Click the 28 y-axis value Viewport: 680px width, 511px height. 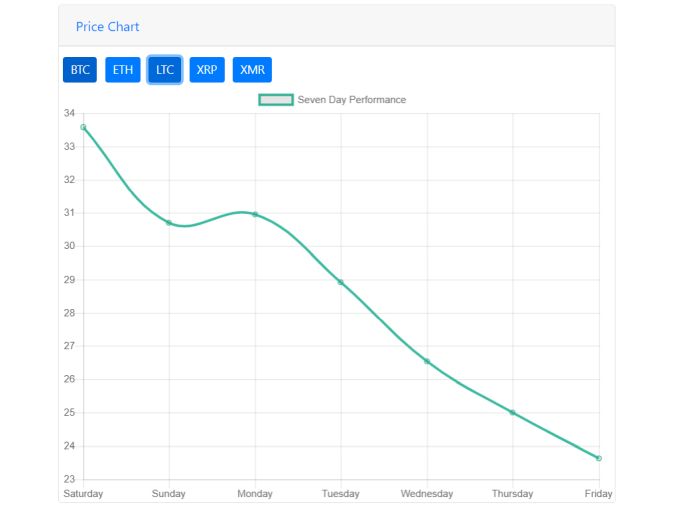(69, 313)
